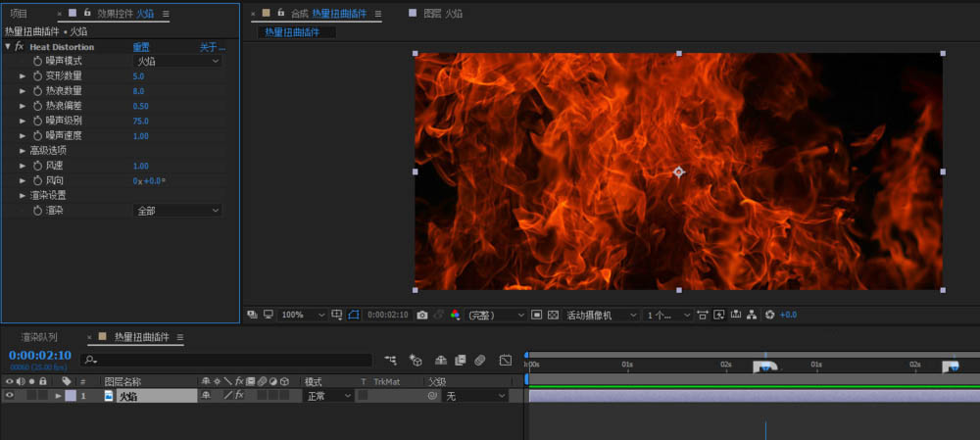
Task: Open the (完整) resolution dropdown
Action: (x=496, y=315)
